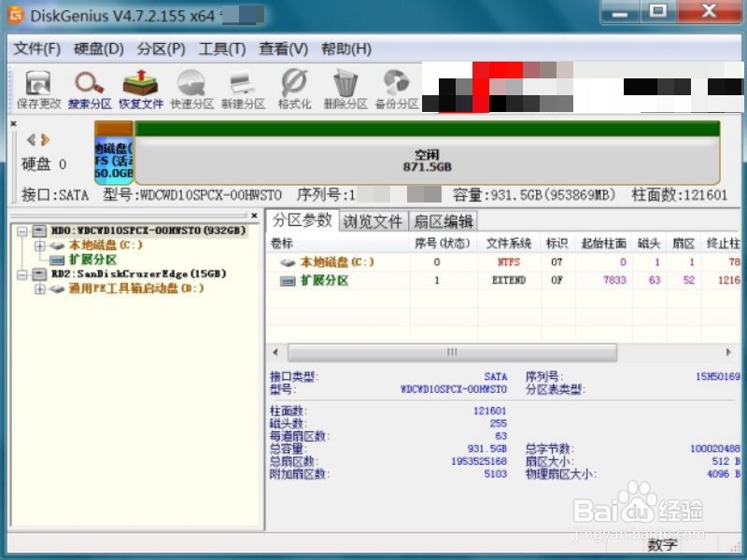Screen dimensions: 747x560
Task: Click the Format (格式化) toolbar icon
Action: [294, 90]
